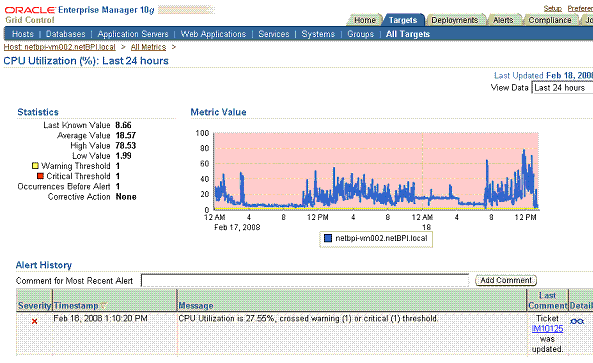Focus the Comment for Most Recent Alert field
Viewport: 593px width, 363px height.
pyautogui.click(x=305, y=280)
